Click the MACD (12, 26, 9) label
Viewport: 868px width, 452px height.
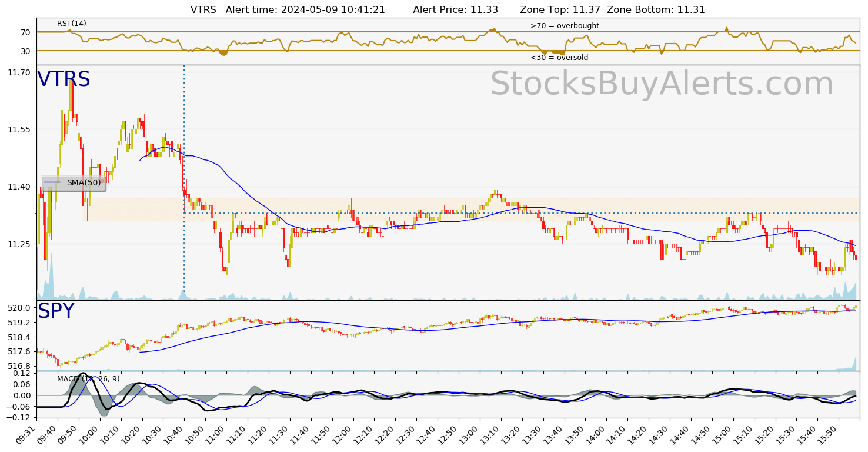[88, 379]
